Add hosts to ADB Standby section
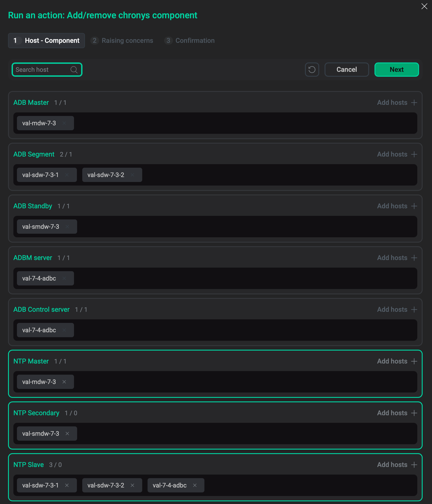The height and width of the screenshot is (504, 432). [397, 206]
